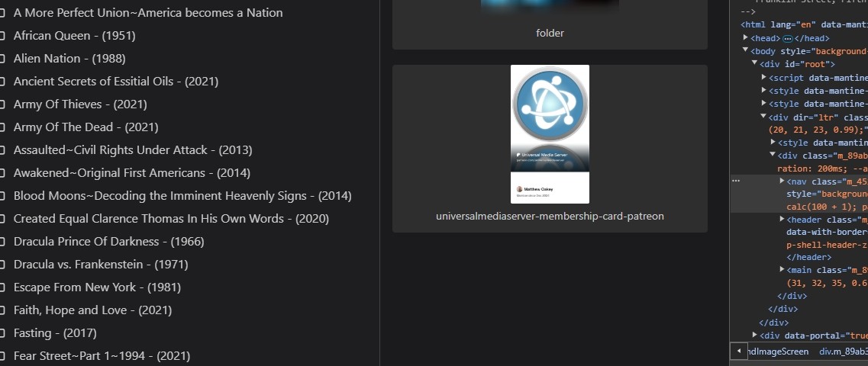The height and width of the screenshot is (366, 868).
Task: Expand the nav element node
Action: tap(782, 181)
